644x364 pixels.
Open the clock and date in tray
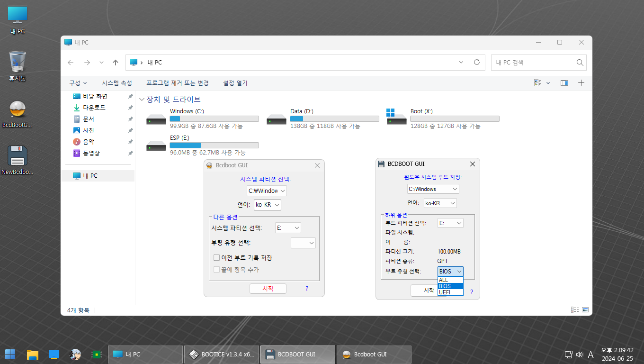tap(617, 355)
